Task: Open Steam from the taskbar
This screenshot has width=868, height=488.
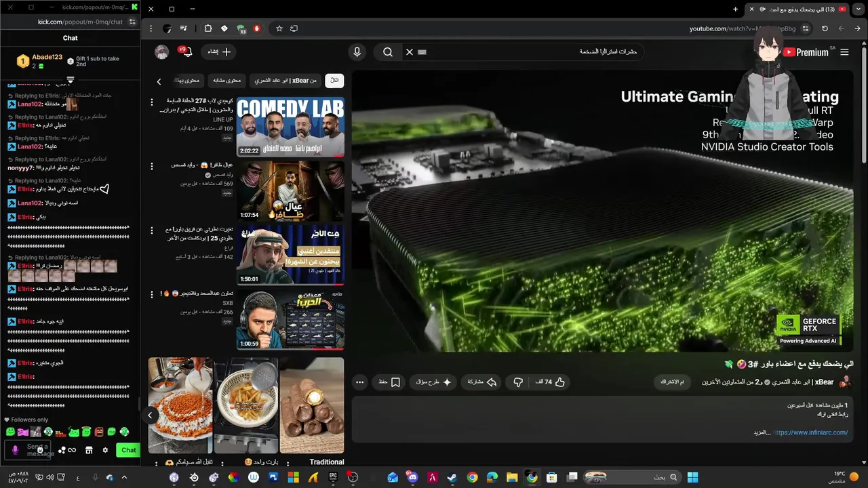Action: click(452, 477)
